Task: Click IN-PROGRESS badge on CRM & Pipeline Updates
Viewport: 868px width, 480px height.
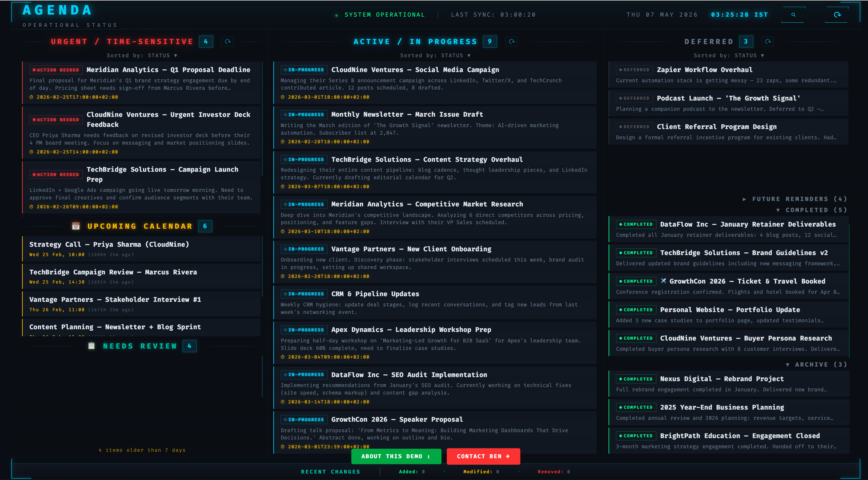Action: [304, 294]
